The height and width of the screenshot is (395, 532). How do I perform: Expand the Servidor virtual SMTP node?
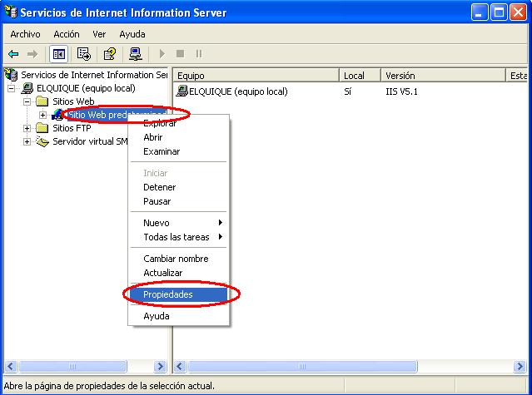27,141
